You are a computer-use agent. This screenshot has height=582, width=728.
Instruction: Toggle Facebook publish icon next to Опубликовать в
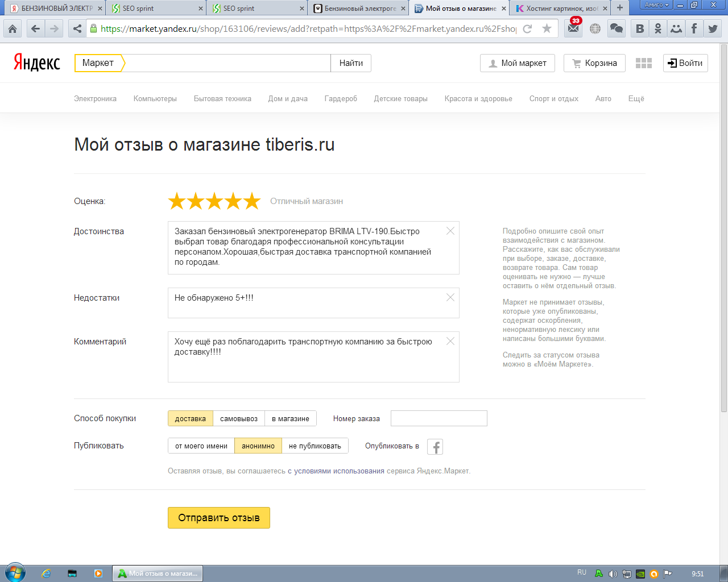pyautogui.click(x=435, y=447)
